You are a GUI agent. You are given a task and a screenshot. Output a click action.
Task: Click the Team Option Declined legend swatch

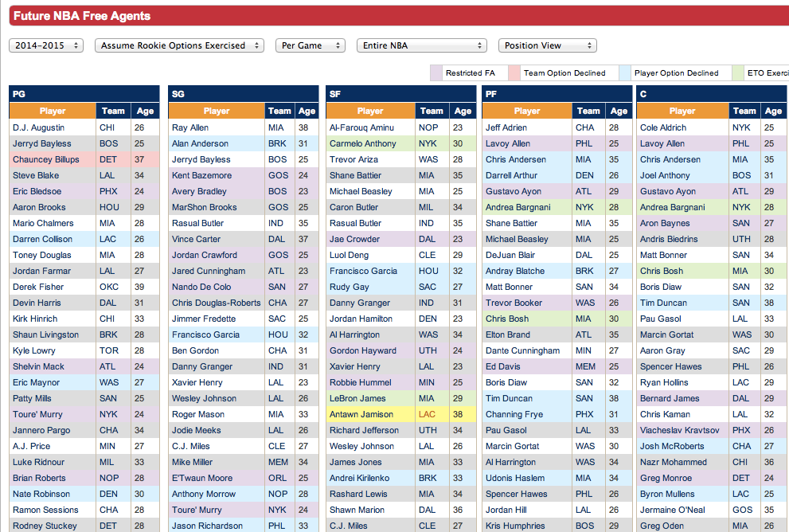[514, 73]
